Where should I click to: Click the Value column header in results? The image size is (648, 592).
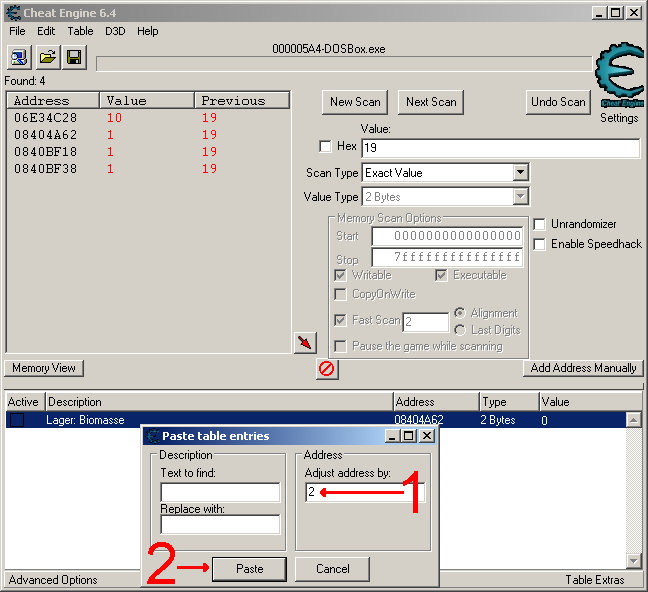point(147,100)
